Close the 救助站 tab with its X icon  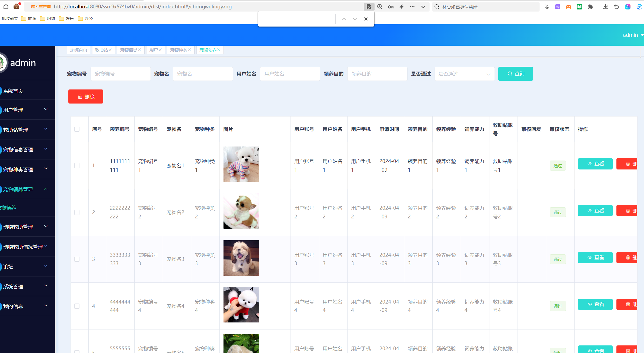click(x=110, y=50)
